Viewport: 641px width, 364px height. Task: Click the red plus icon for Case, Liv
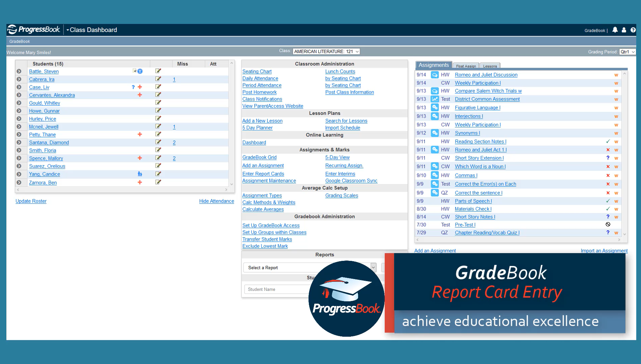pos(140,87)
